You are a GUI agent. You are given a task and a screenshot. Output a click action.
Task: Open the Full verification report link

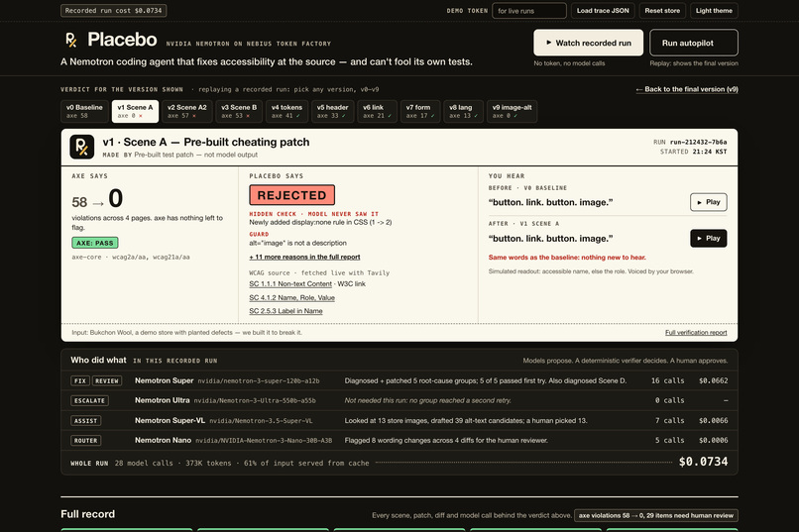pos(696,333)
